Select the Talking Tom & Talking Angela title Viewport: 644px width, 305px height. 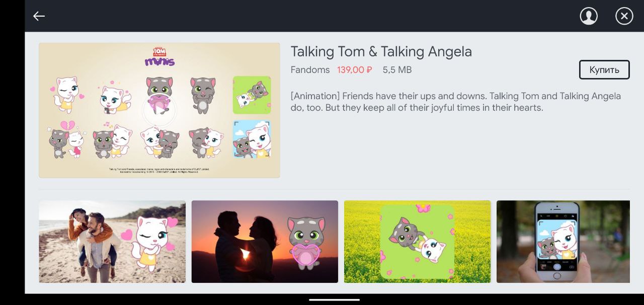tap(381, 51)
